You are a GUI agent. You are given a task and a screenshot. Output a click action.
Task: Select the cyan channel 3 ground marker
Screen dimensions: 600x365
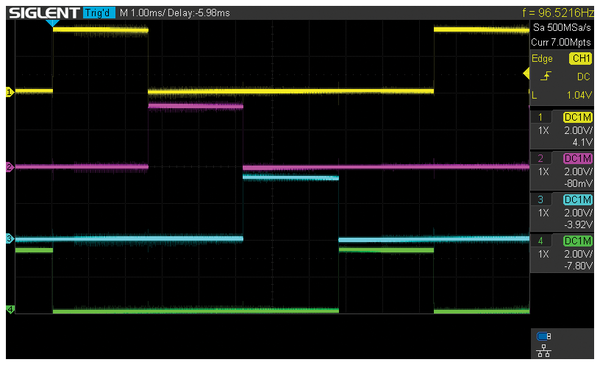10,239
